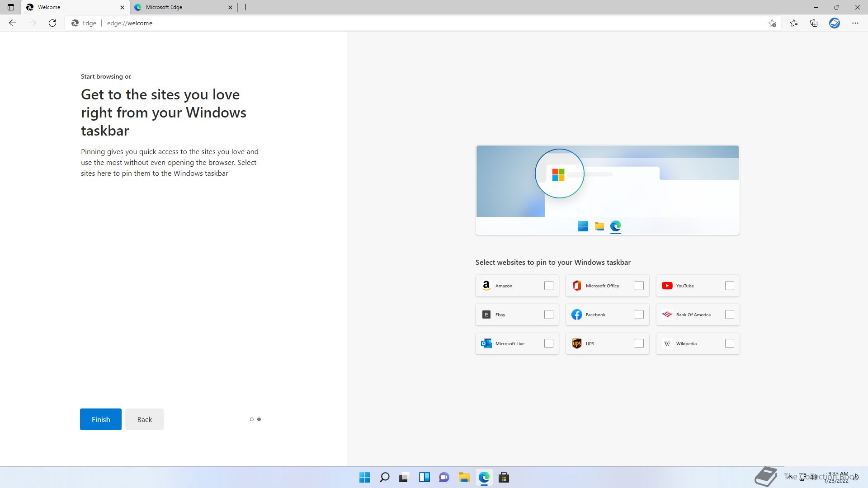Click the Bank Of America logo icon
Screen dimensions: 868x488
(667, 314)
